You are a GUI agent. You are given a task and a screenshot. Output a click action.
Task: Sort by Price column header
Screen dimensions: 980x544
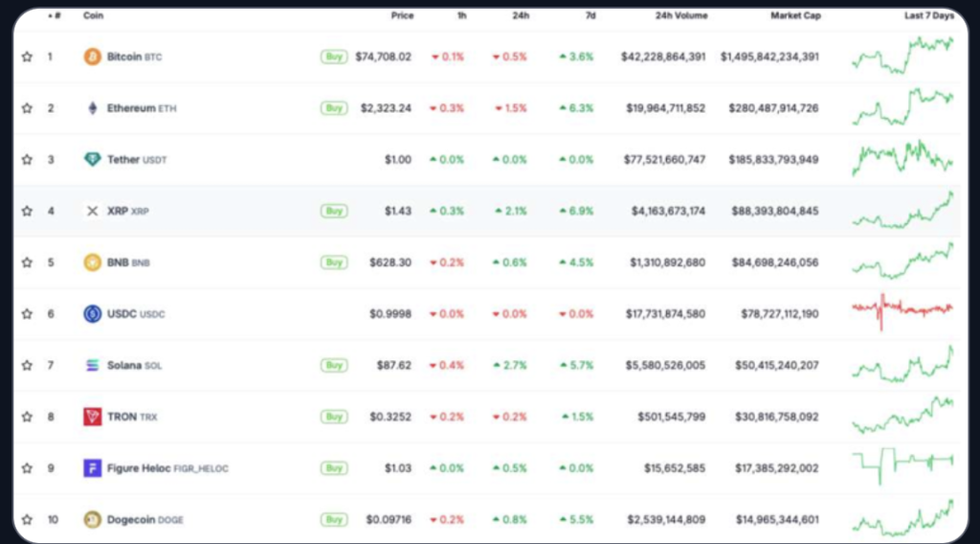coord(403,15)
